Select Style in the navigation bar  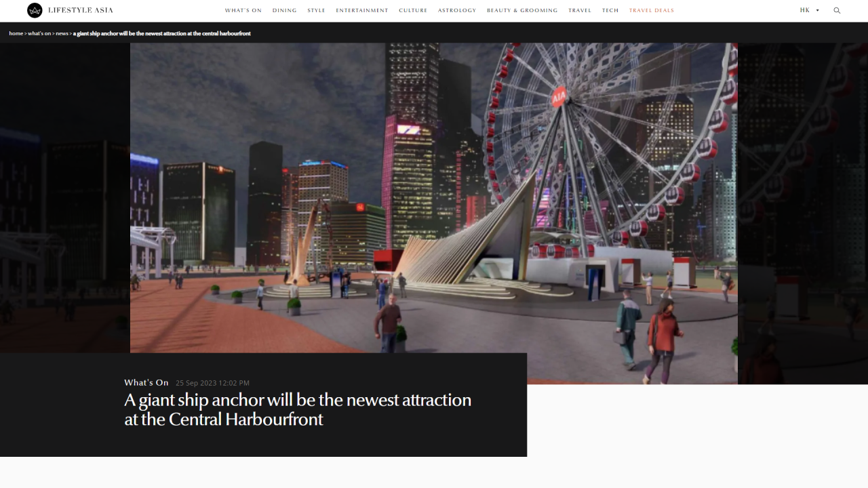click(316, 11)
